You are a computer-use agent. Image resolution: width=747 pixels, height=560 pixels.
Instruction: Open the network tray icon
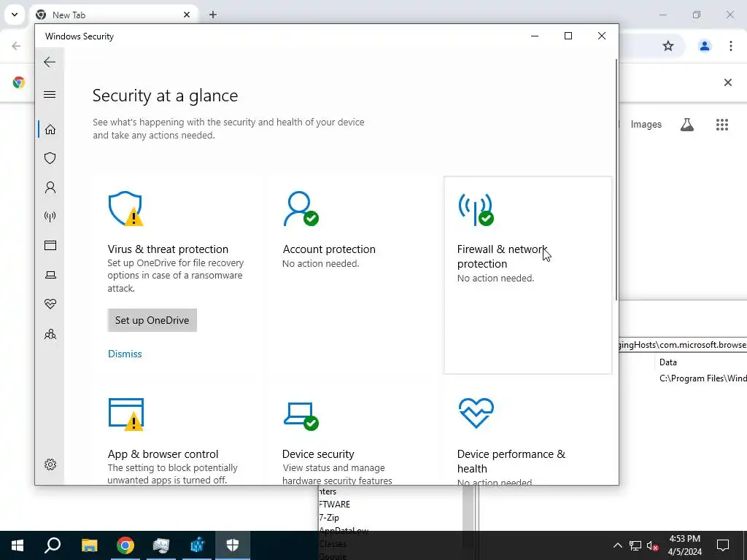tap(635, 545)
